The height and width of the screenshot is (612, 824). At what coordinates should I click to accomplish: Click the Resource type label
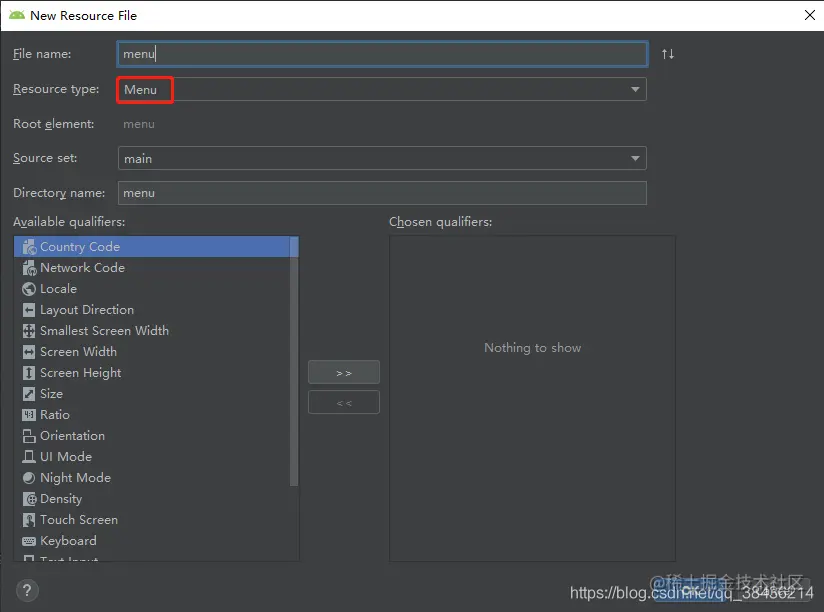pyautogui.click(x=56, y=89)
